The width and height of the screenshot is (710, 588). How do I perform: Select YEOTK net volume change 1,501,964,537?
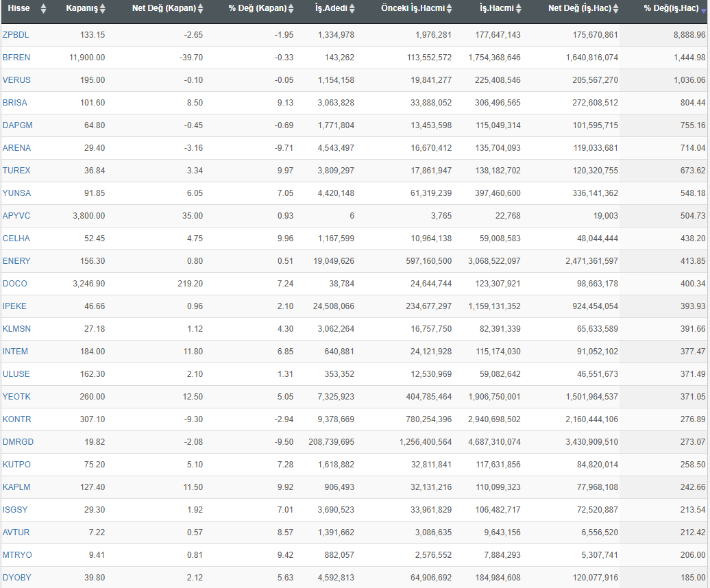(x=592, y=397)
